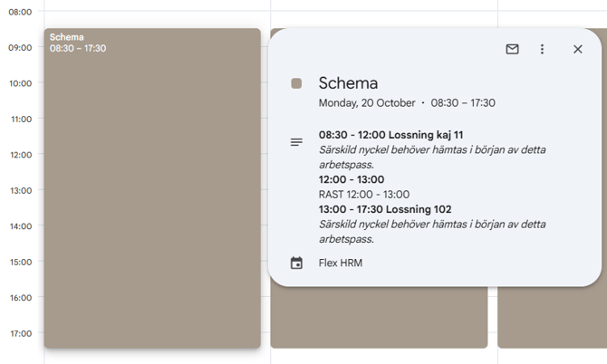Click the '08:30 - 12:00 Lossning kaj 11' line

(x=390, y=135)
